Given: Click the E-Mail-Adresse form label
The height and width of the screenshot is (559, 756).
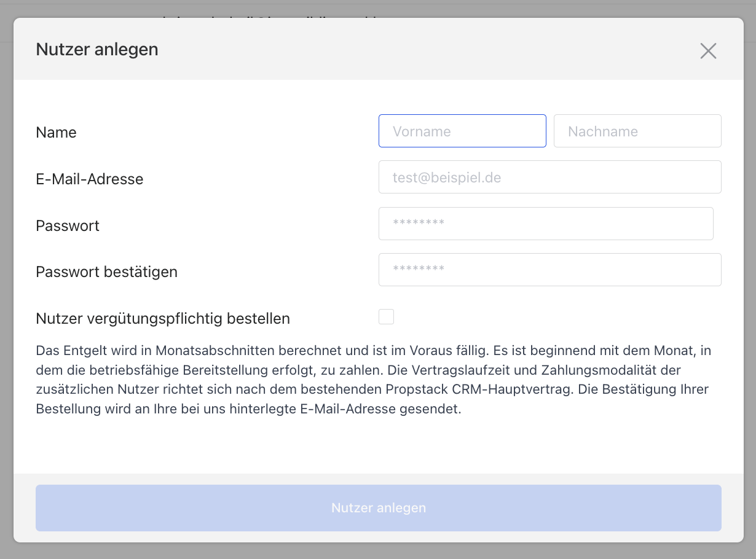Looking at the screenshot, I should point(90,179).
